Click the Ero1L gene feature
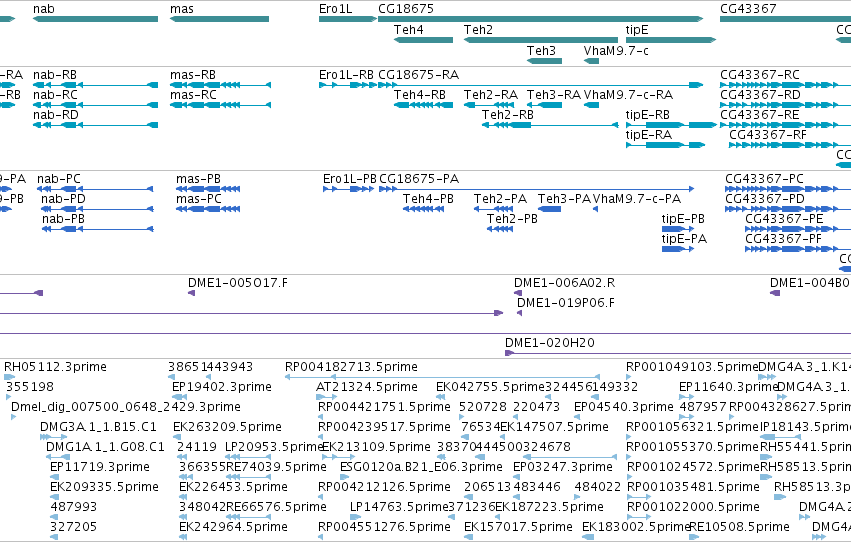 pos(348,19)
